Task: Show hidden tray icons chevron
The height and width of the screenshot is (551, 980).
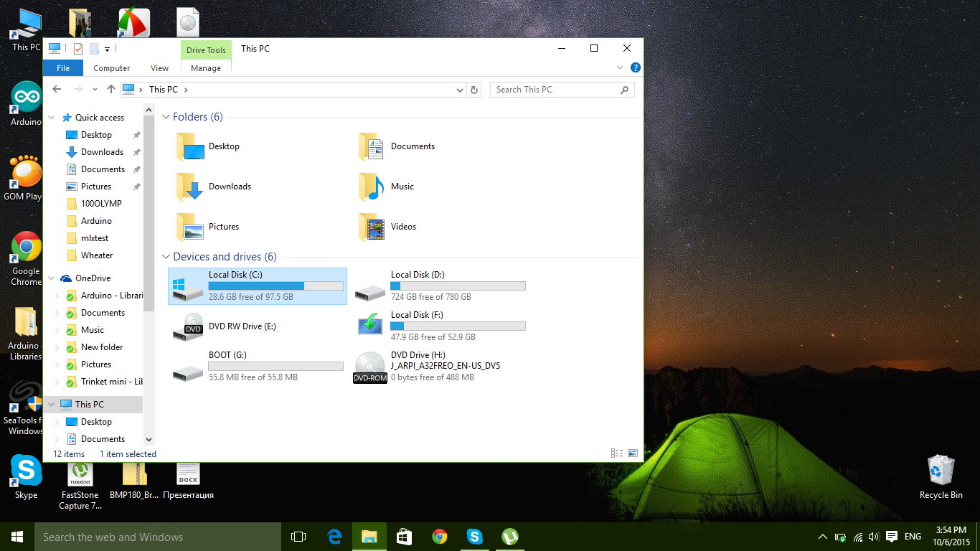Action: (x=823, y=537)
